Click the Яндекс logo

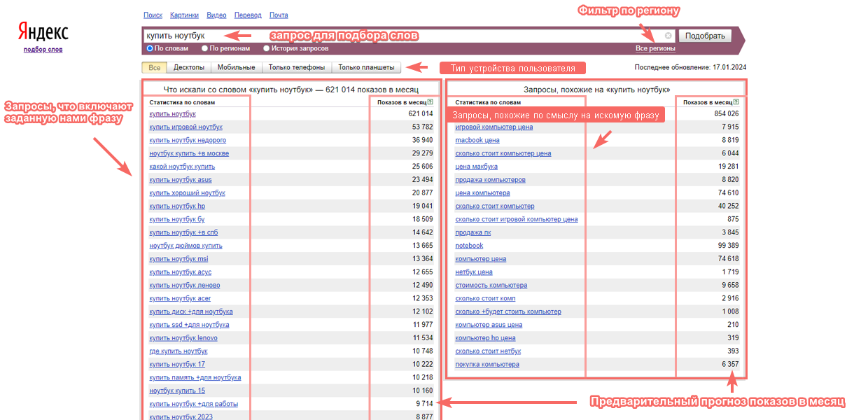point(43,32)
